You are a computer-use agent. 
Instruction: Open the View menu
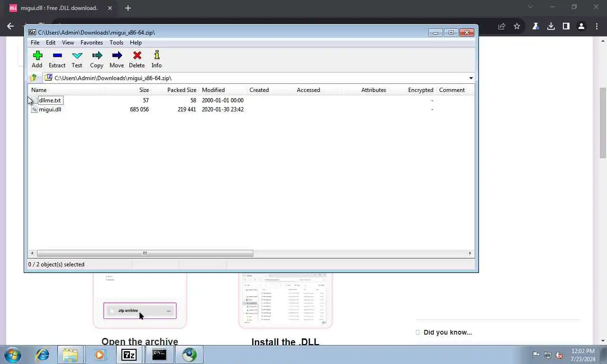coord(68,43)
